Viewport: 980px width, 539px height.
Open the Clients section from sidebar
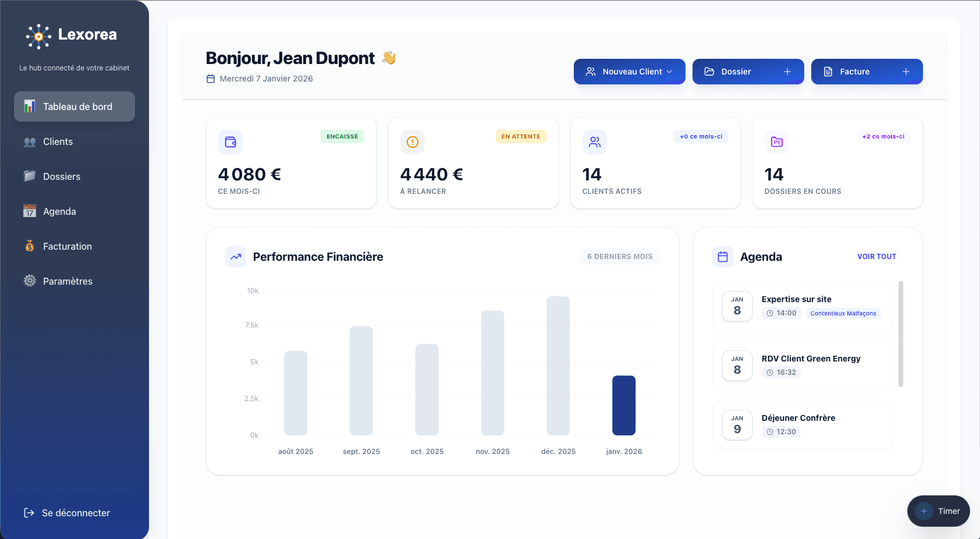click(58, 141)
